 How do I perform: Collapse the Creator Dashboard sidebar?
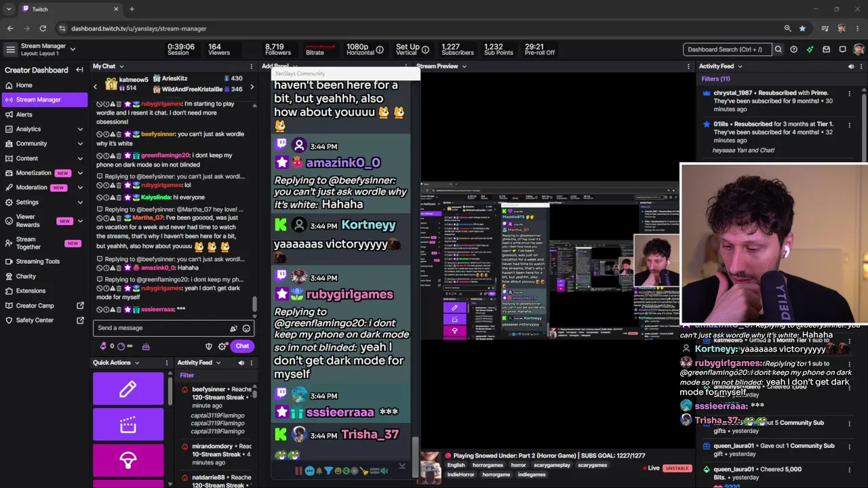click(79, 70)
